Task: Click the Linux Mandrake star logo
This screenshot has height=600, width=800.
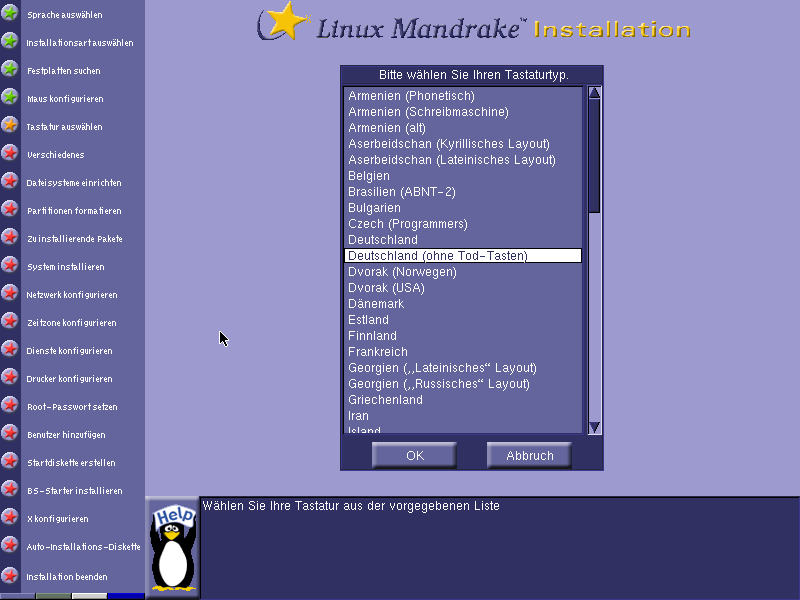Action: pos(284,21)
